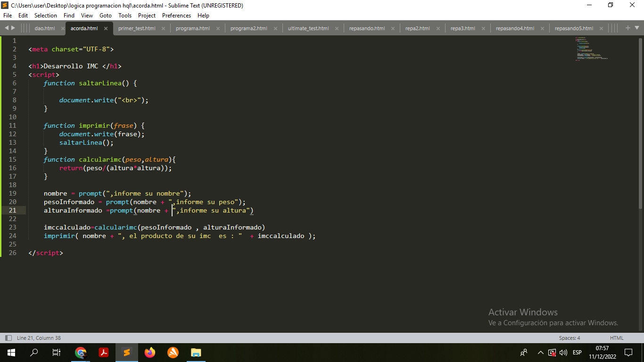This screenshot has height=362, width=644.
Task: Click the minimap code preview
Action: [x=591, y=49]
